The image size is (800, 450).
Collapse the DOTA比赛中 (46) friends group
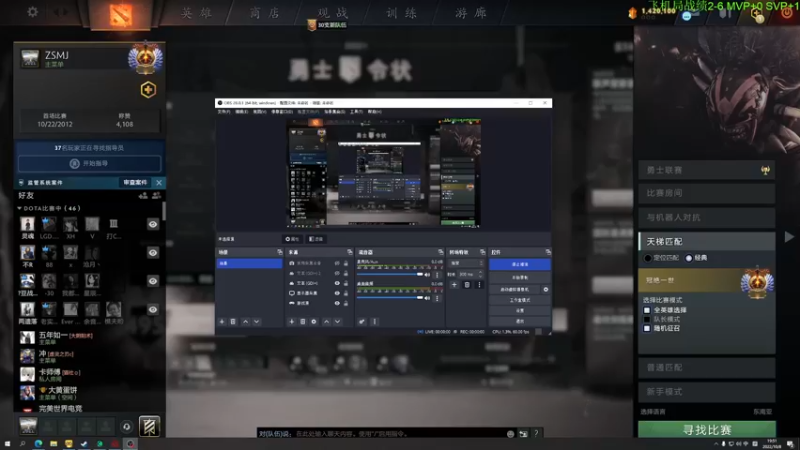click(x=49, y=208)
